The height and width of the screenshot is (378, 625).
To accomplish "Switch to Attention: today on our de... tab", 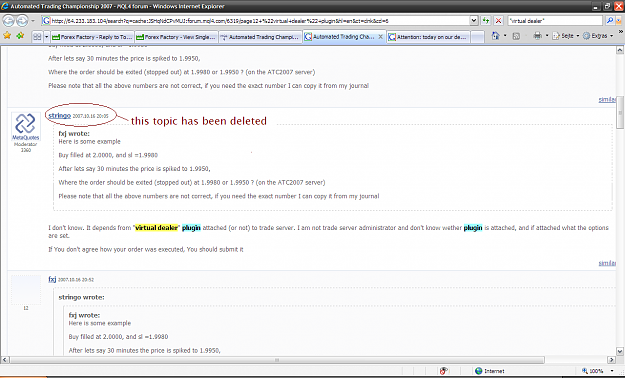I will pos(428,37).
